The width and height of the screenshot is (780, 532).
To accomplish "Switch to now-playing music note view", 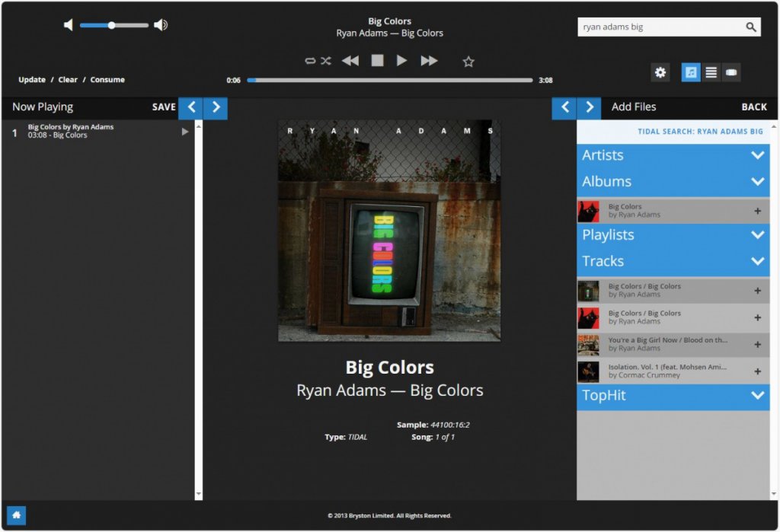I will click(691, 72).
